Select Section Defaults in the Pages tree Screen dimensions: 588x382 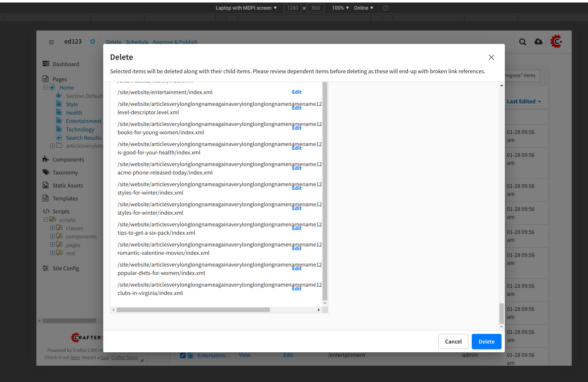84,96
